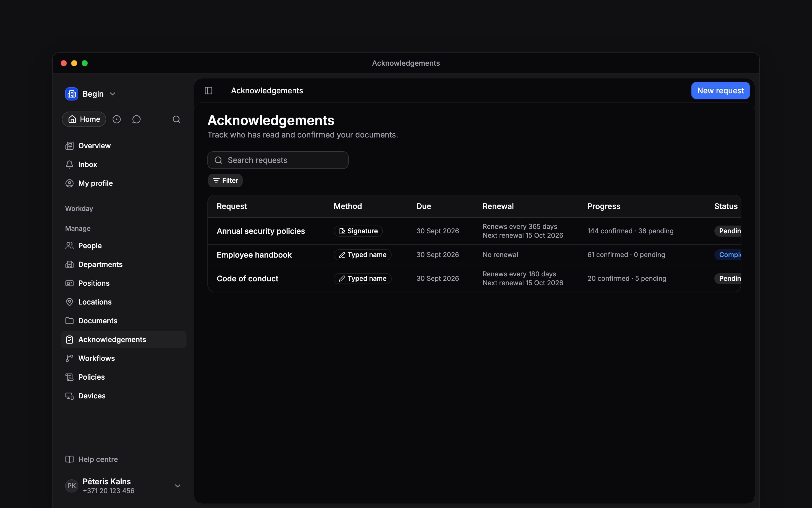Click the Acknowledgements clipboard icon
The width and height of the screenshot is (812, 508).
70,340
